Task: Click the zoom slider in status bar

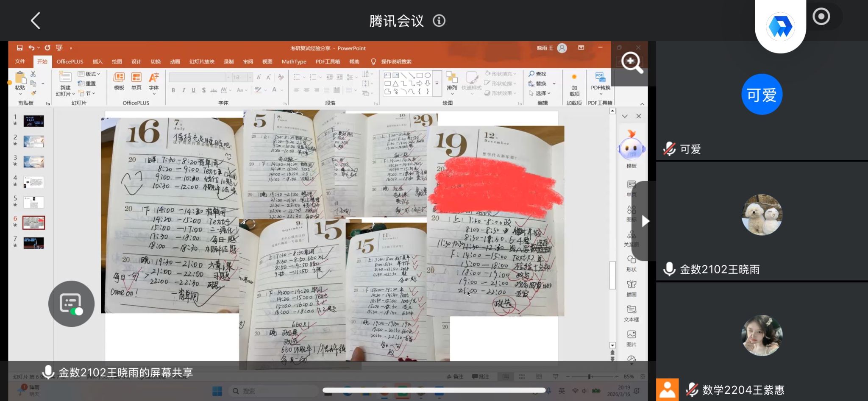Action: (590, 376)
